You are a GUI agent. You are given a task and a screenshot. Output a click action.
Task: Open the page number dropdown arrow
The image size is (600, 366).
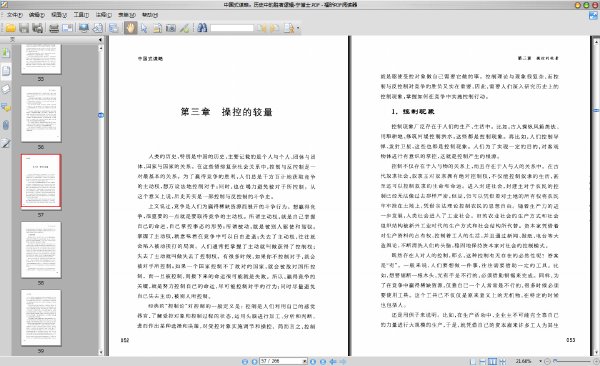[x=305, y=361]
